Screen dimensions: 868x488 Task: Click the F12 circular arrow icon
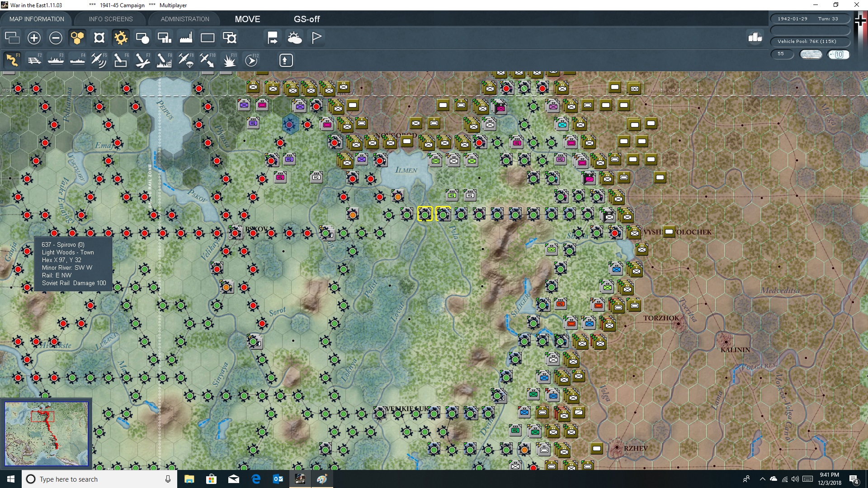(251, 60)
